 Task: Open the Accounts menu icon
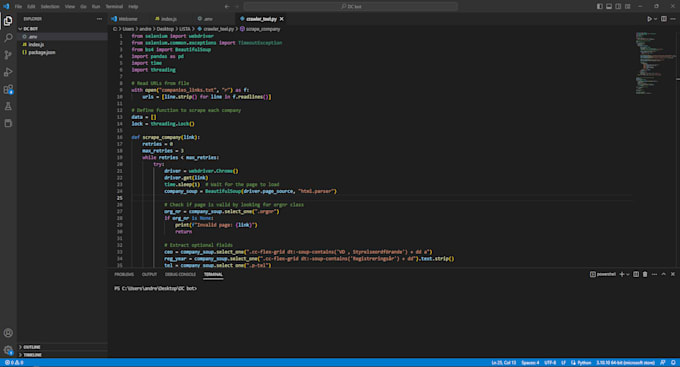(x=8, y=333)
